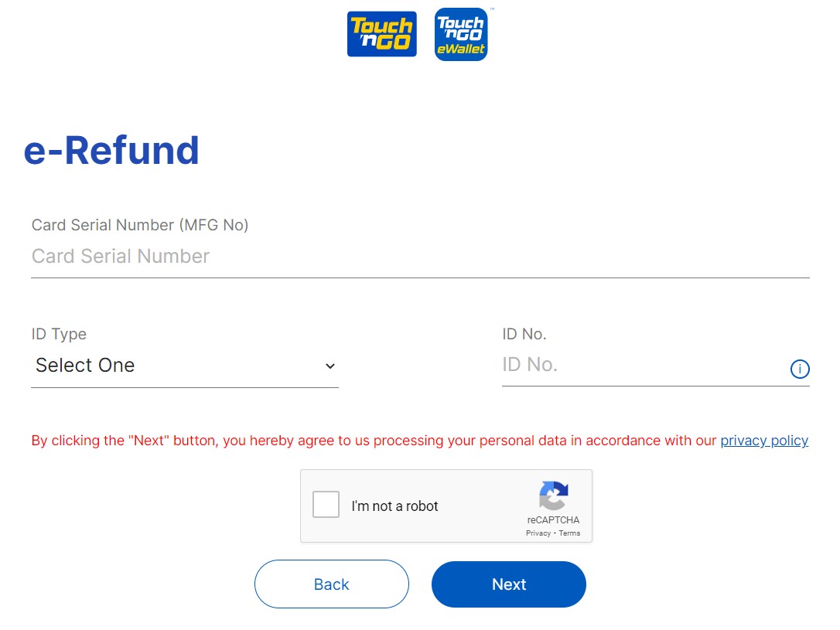Screen dimensions: 840x630
Task: Click the chevron arrow on Select One dropdown
Action: coord(330,366)
